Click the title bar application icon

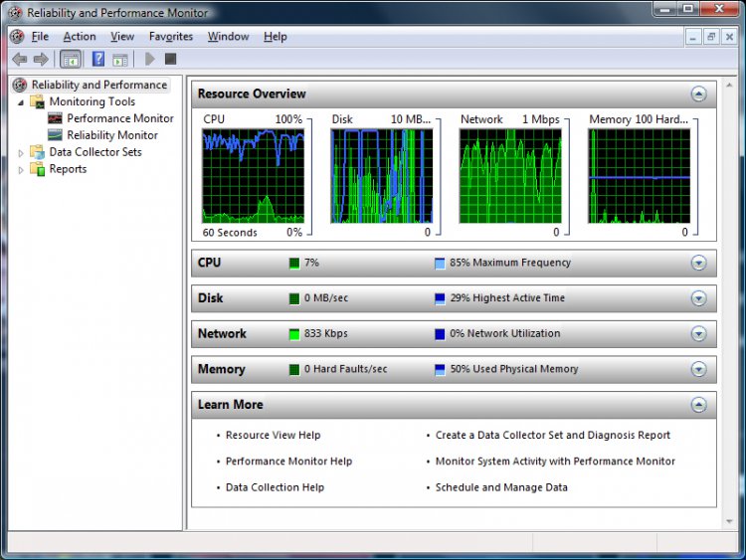coord(15,13)
